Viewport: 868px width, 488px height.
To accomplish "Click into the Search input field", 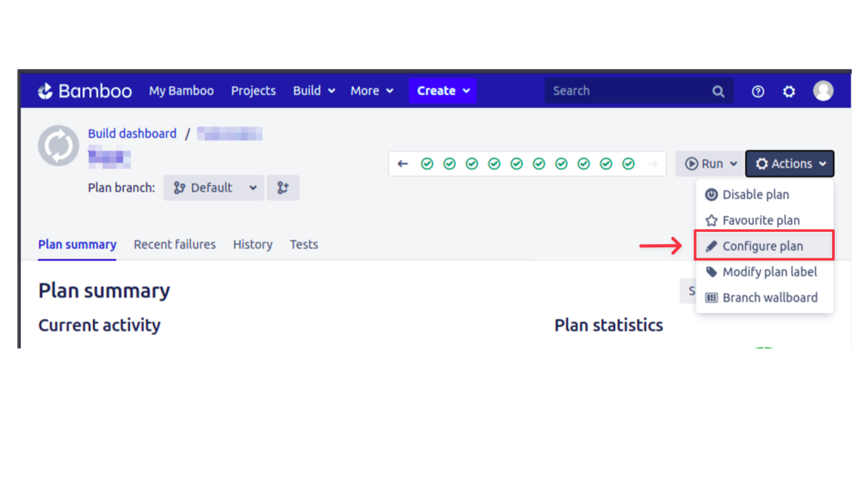I will coord(627,91).
